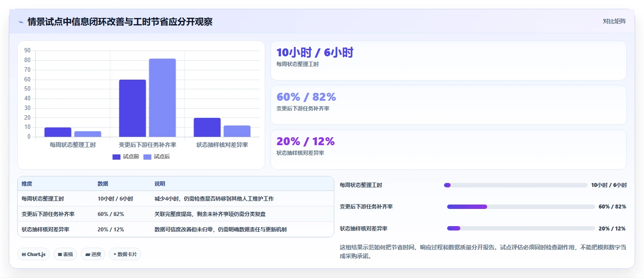The width and height of the screenshot is (644, 278).
Task: Toggle the 试点前 legend entry
Action: pyautogui.click(x=126, y=157)
